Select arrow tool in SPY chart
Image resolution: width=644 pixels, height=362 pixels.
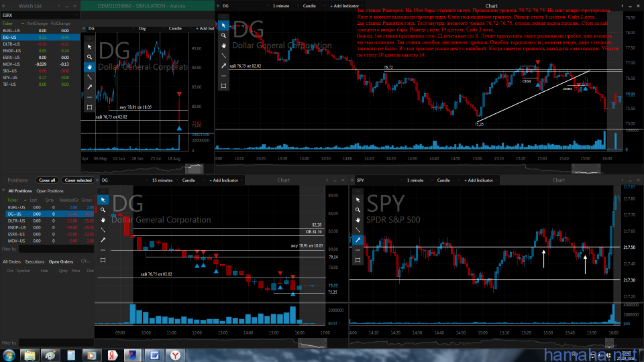(358, 240)
